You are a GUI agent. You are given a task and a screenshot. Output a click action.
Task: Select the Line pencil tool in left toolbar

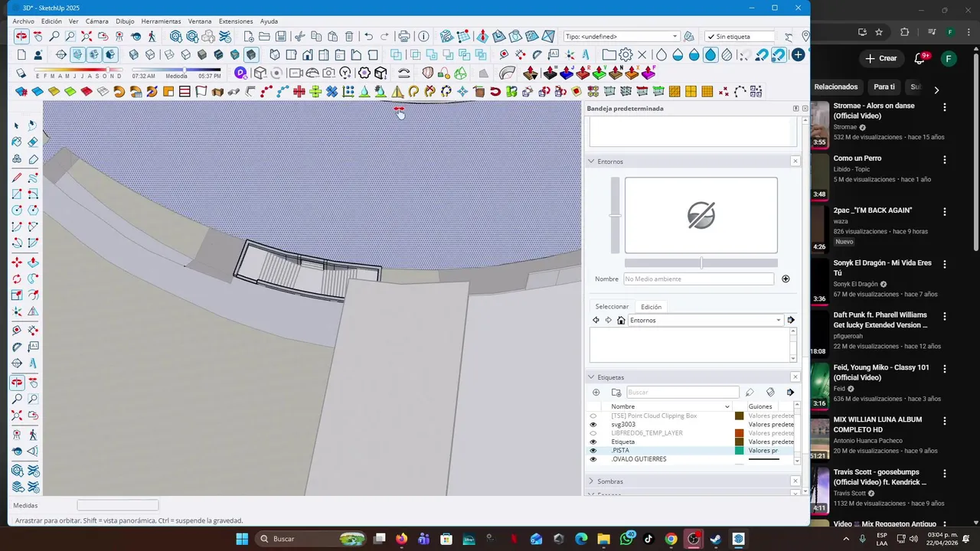click(17, 178)
